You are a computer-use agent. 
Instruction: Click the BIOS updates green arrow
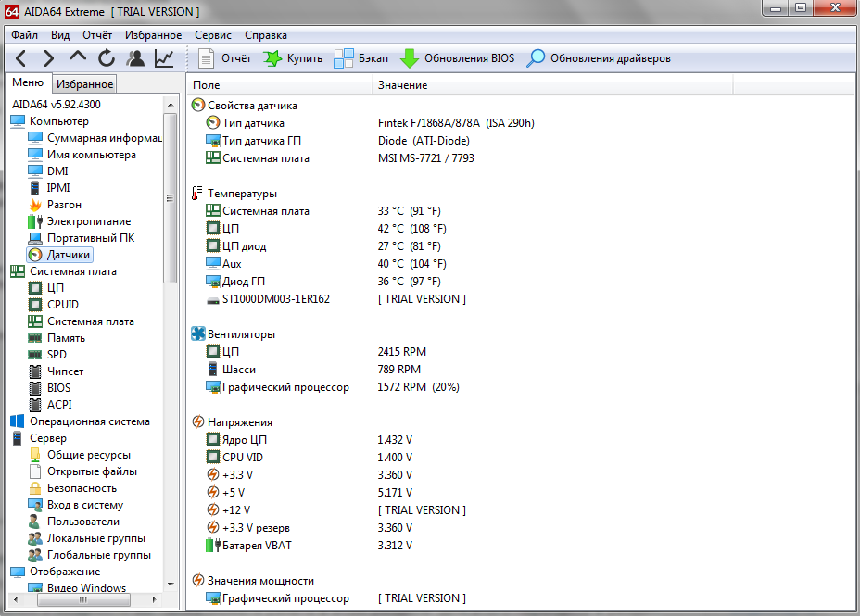(x=410, y=58)
